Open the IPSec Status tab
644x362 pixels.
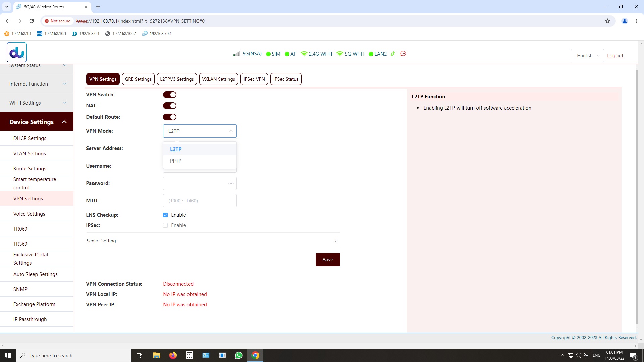click(x=285, y=79)
